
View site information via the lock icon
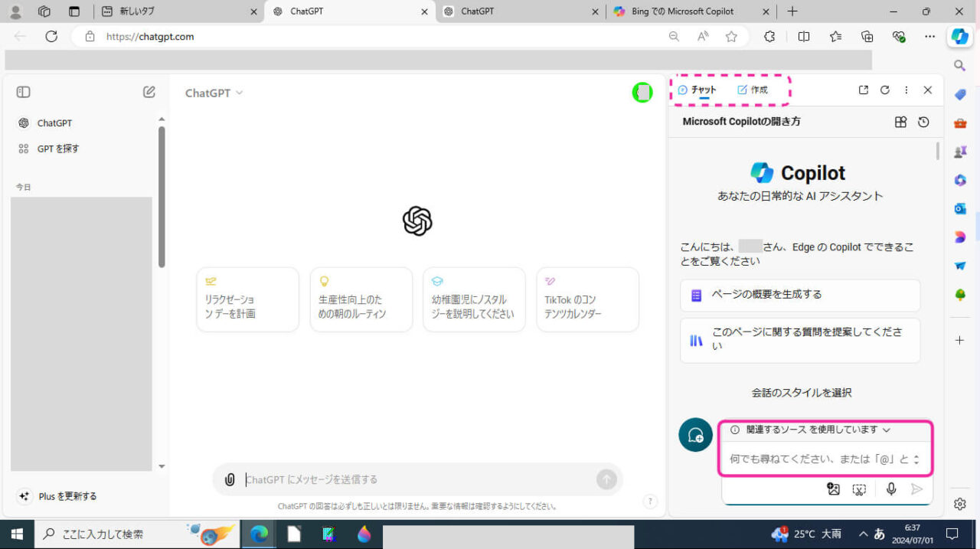tap(90, 37)
